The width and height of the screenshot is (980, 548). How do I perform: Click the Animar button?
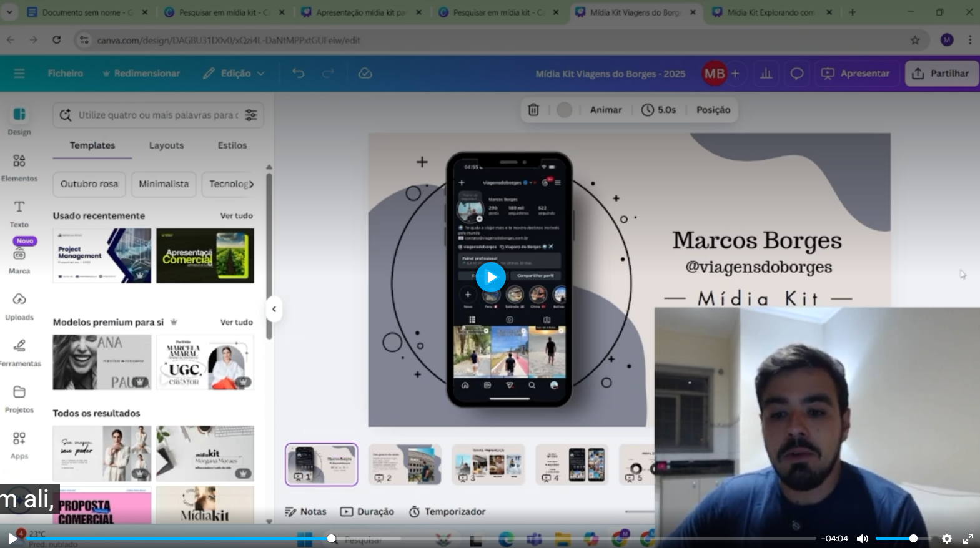(606, 110)
